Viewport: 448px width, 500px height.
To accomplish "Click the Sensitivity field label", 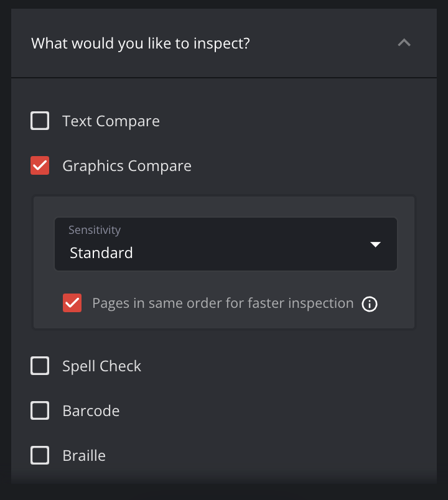I will [94, 229].
